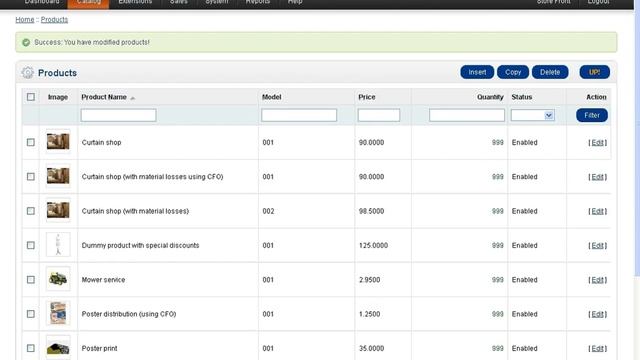The image size is (640, 360).
Task: Select the Mower service product name
Action: pyautogui.click(x=103, y=280)
